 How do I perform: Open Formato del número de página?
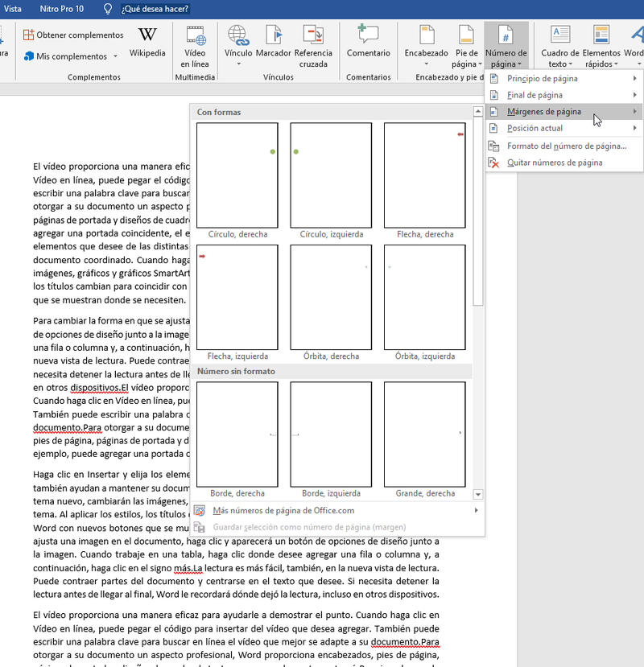click(566, 146)
